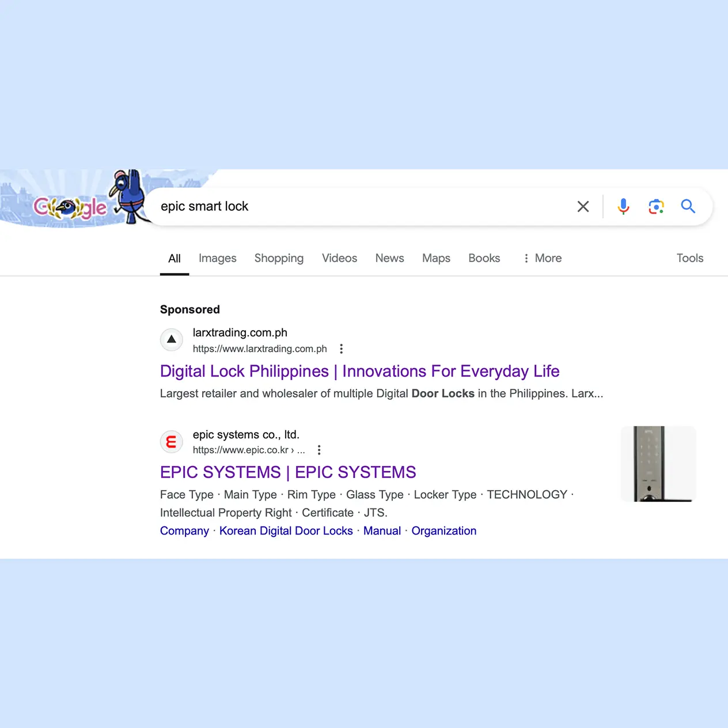The image size is (728, 728).
Task: Click the larxtrading site favicon
Action: [171, 340]
